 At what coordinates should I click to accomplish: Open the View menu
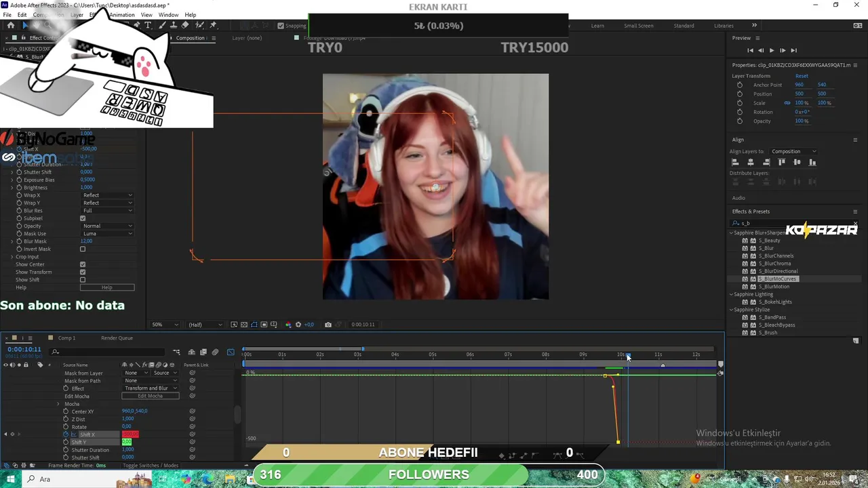pos(146,15)
